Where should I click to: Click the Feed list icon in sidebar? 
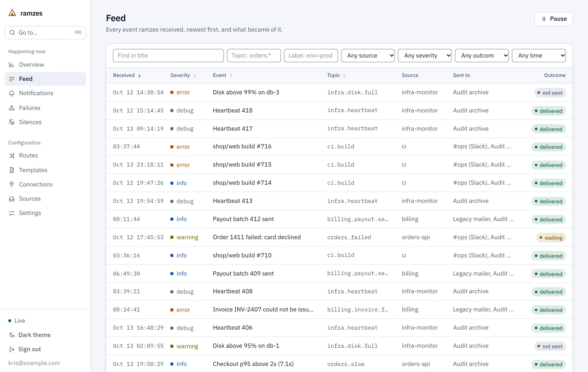11,79
